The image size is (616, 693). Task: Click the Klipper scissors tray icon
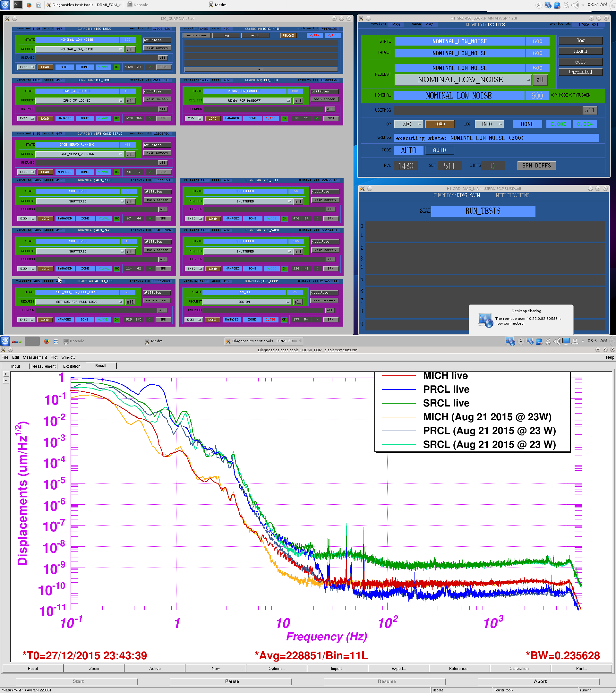point(566,5)
